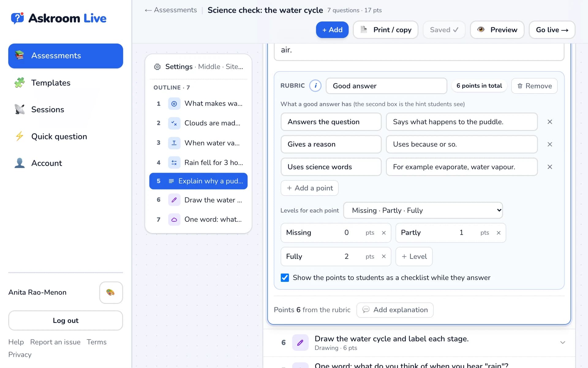
Task: Open outline item 4 Rain fell for 3 ho...
Action: (x=198, y=163)
